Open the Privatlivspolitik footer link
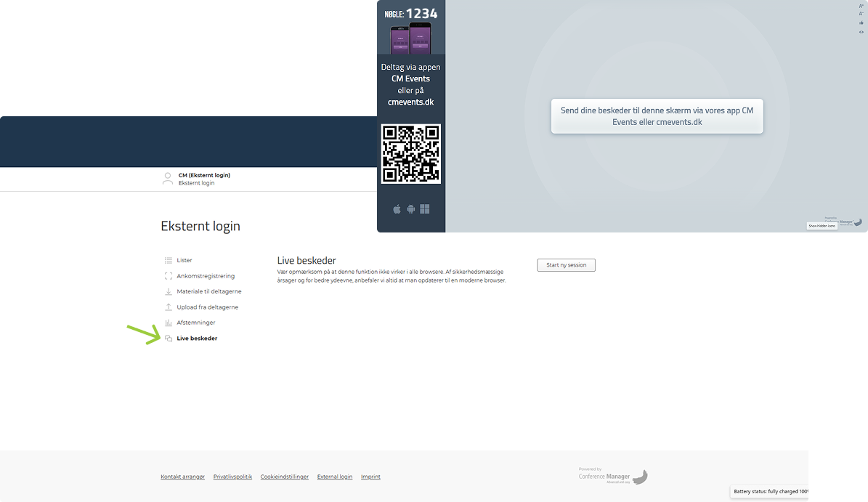This screenshot has height=502, width=868. 232,477
